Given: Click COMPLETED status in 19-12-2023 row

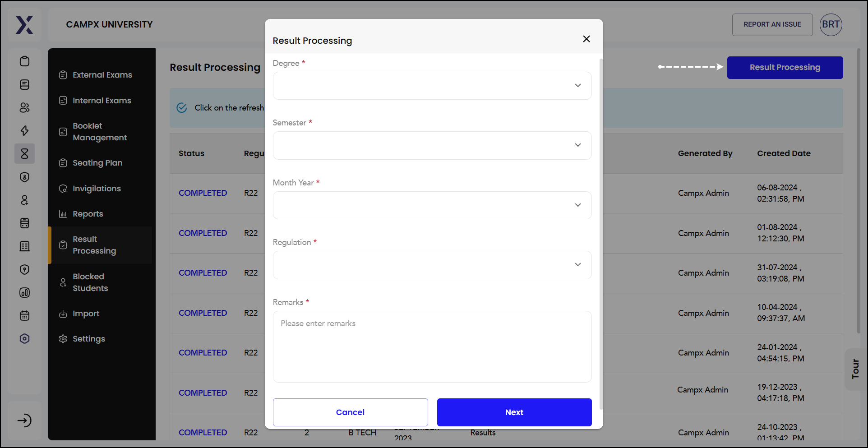Looking at the screenshot, I should (x=203, y=393).
